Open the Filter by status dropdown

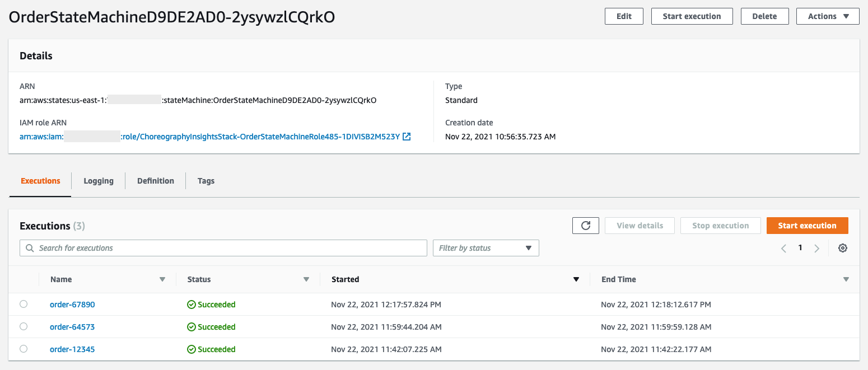point(485,247)
